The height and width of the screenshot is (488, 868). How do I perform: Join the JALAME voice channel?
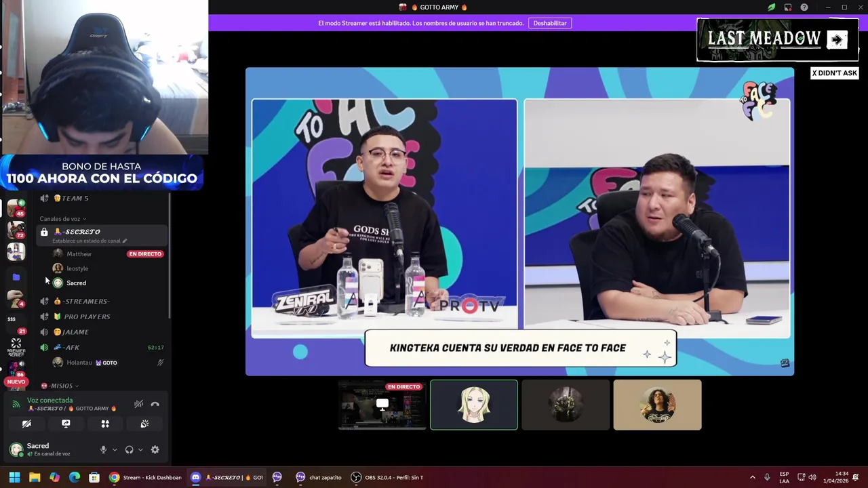coord(102,332)
